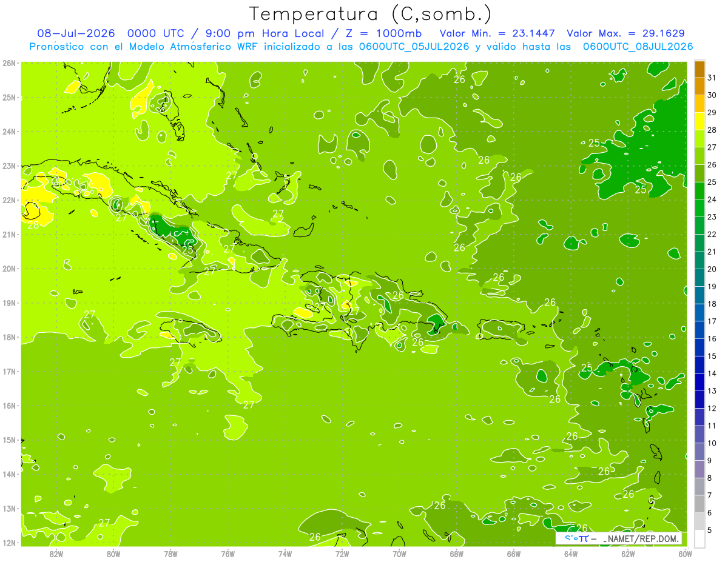This screenshot has height=562, width=728.
Task: Click latitude axis label "26N"
Action: pyautogui.click(x=9, y=63)
